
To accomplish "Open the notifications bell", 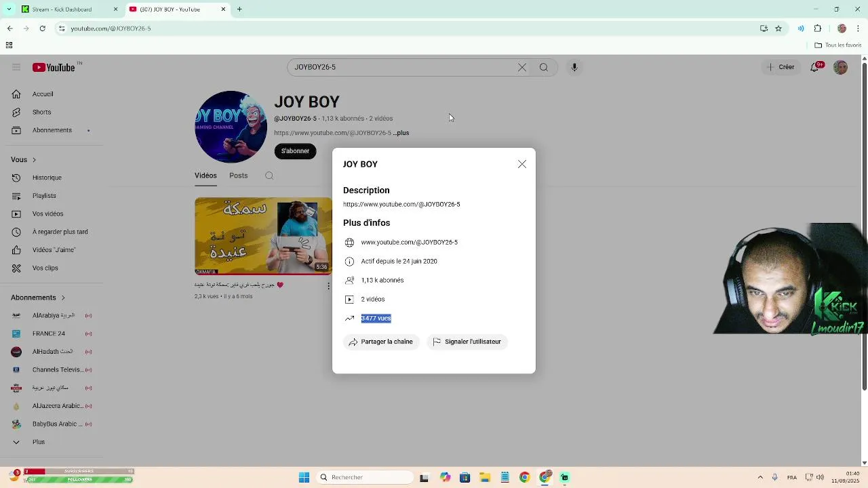I will (815, 67).
